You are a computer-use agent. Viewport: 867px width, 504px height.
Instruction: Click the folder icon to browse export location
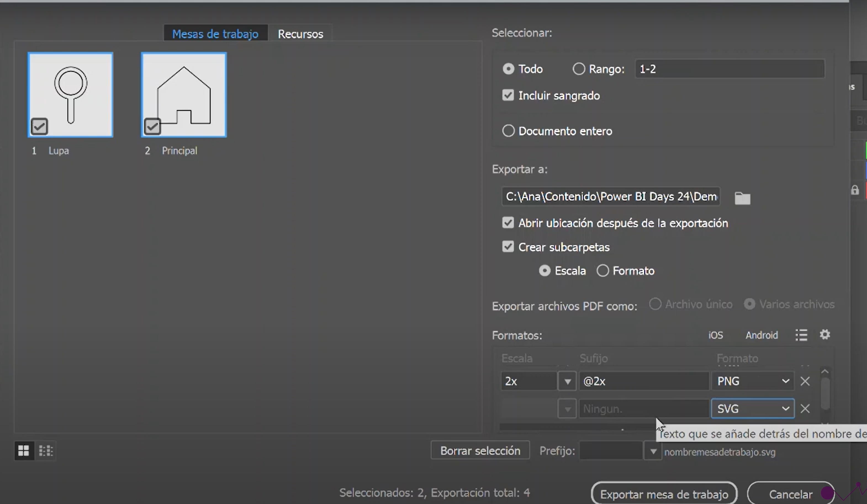pyautogui.click(x=742, y=198)
